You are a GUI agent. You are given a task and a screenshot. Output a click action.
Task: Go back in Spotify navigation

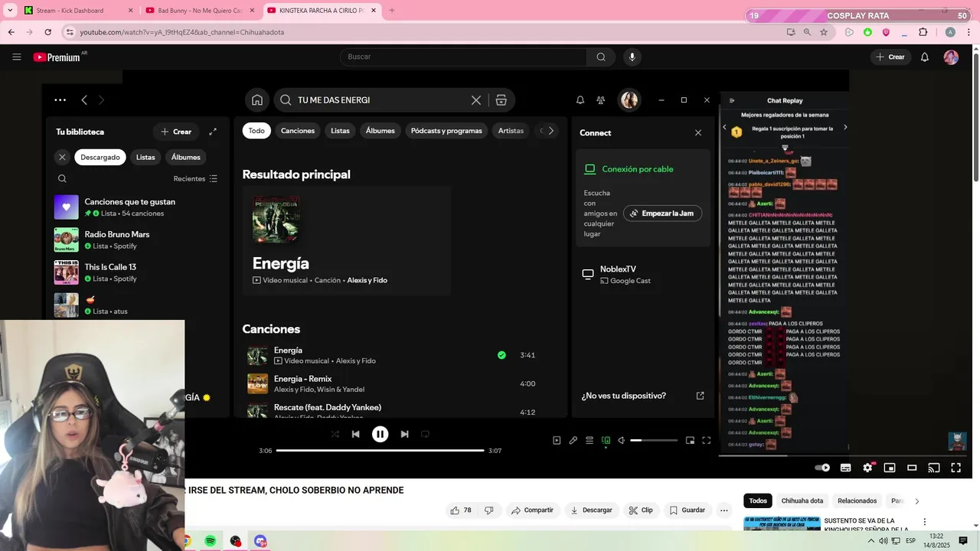(x=84, y=100)
